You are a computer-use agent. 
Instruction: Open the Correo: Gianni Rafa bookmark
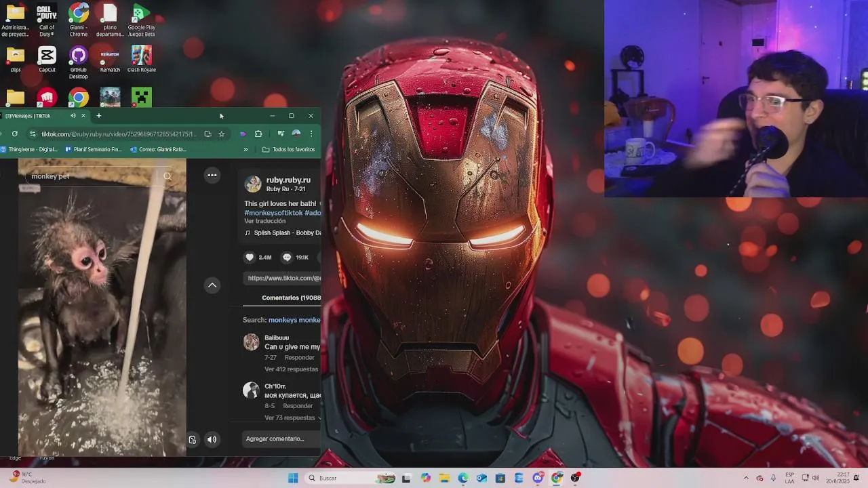[158, 149]
